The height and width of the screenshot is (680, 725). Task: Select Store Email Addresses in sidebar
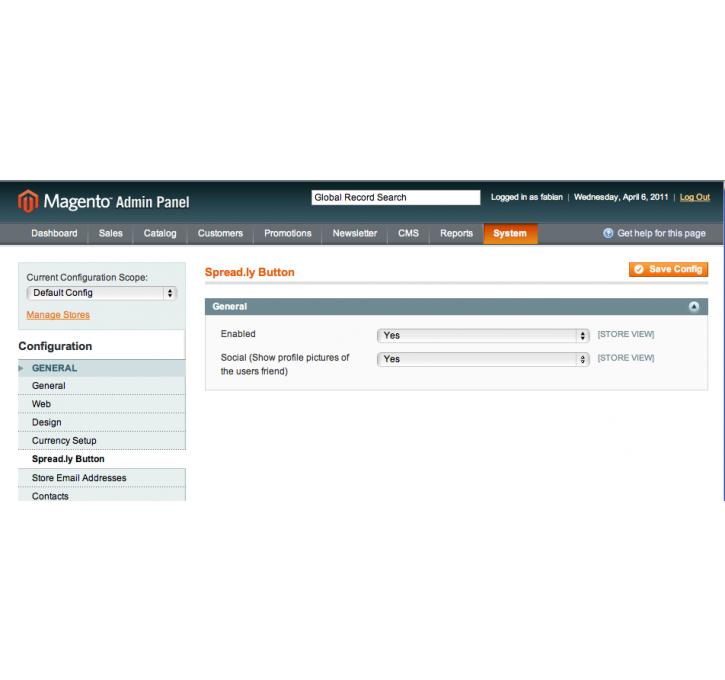click(102, 478)
